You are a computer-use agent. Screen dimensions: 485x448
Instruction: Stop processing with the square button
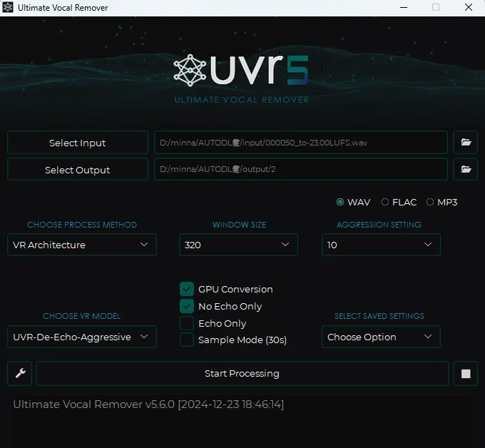click(466, 373)
